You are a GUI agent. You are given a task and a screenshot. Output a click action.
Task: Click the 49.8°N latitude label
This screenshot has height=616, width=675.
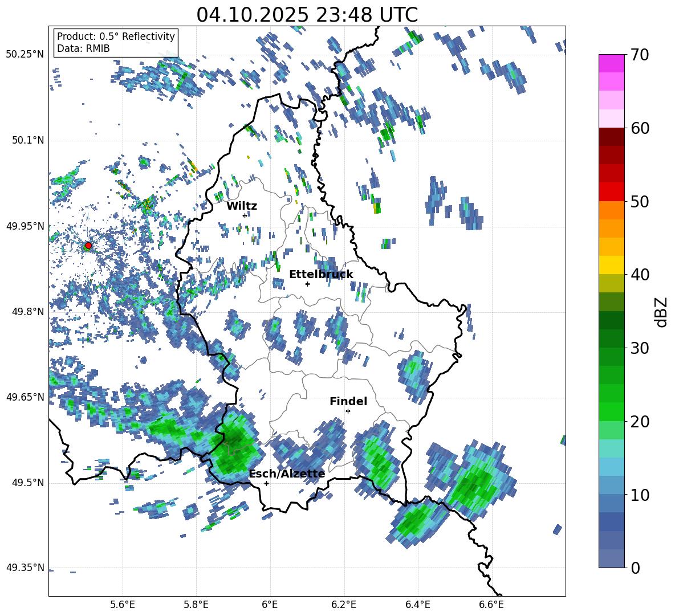point(27,312)
